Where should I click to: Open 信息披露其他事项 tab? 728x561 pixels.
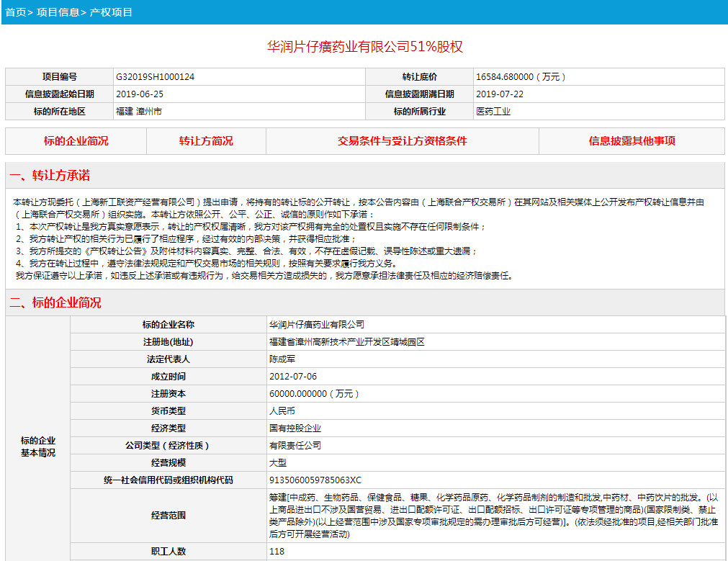[632, 141]
